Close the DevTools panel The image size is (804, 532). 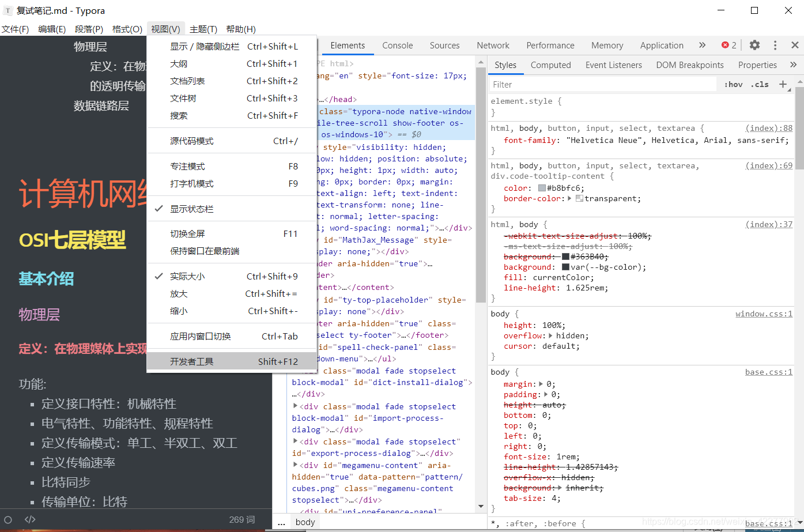[795, 45]
